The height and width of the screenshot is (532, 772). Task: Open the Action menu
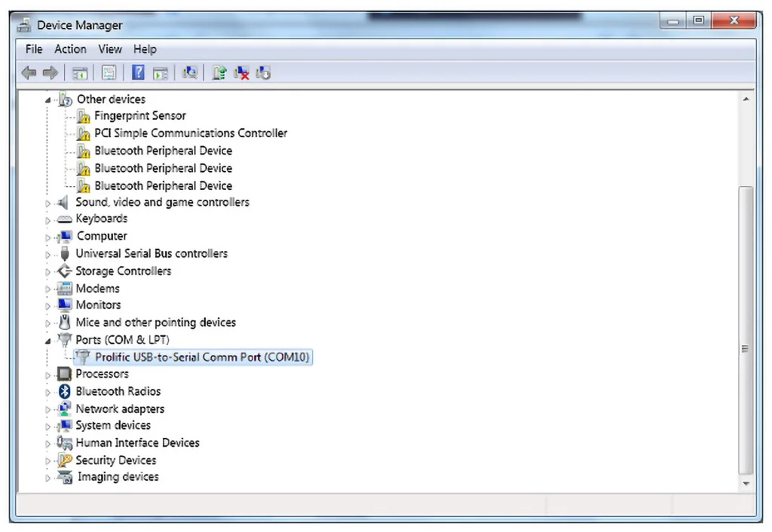70,49
